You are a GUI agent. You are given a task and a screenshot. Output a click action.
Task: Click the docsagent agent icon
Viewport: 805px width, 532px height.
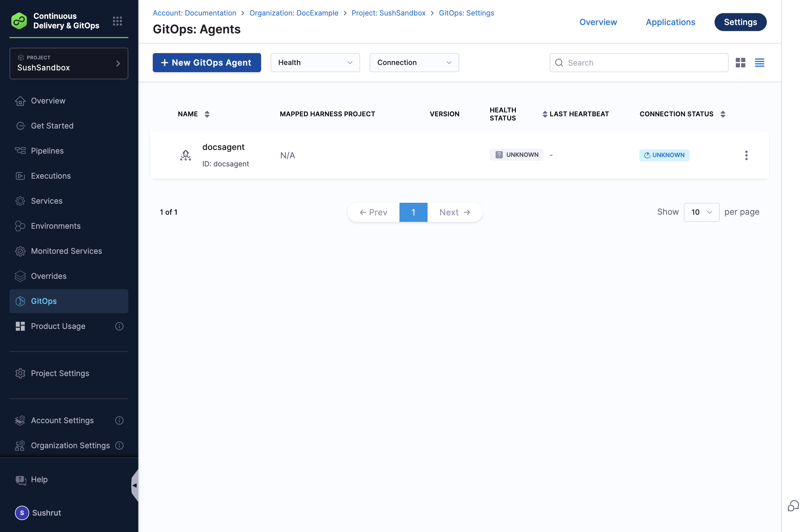pyautogui.click(x=185, y=155)
